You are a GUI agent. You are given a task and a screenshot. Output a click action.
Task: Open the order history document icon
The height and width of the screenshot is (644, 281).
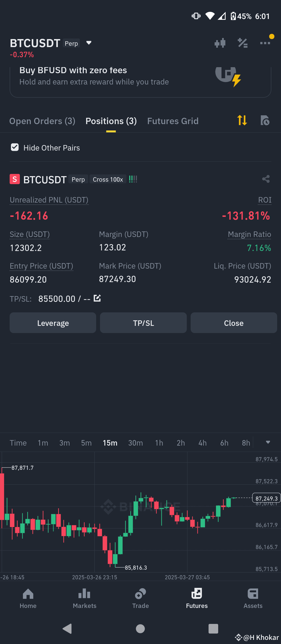265,120
